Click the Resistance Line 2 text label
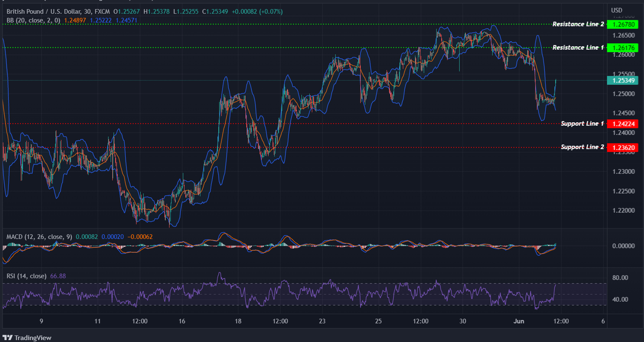The height and width of the screenshot is (342, 644). [578, 24]
